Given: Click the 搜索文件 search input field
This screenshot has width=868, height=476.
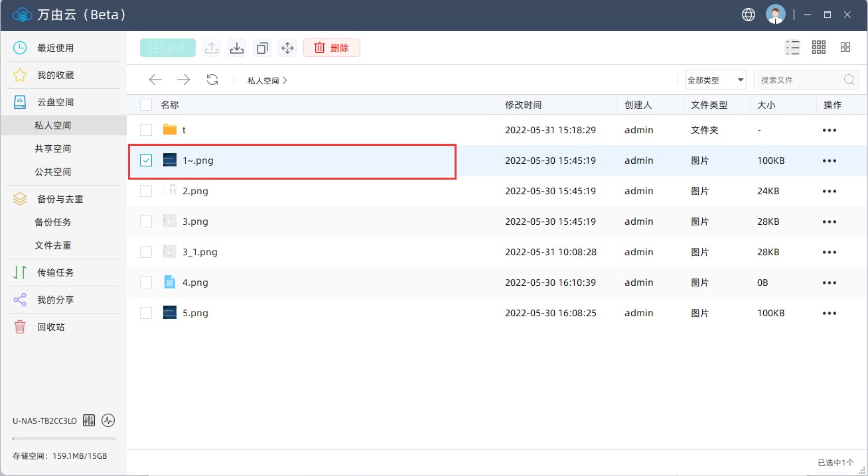Looking at the screenshot, I should (799, 80).
